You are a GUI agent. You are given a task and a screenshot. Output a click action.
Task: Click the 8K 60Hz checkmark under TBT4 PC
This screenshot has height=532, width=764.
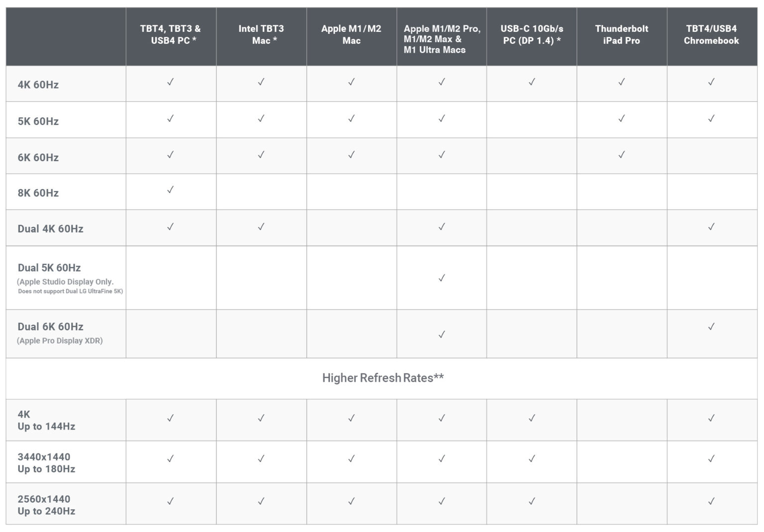(x=171, y=190)
